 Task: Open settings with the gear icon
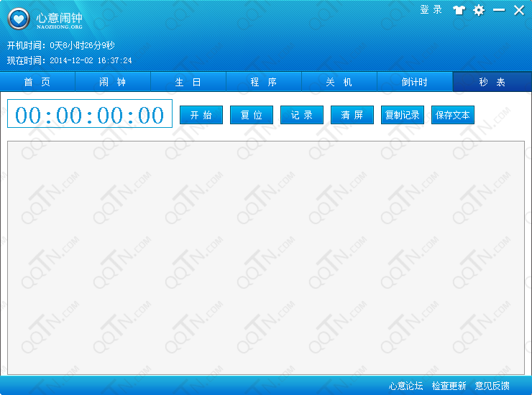479,10
